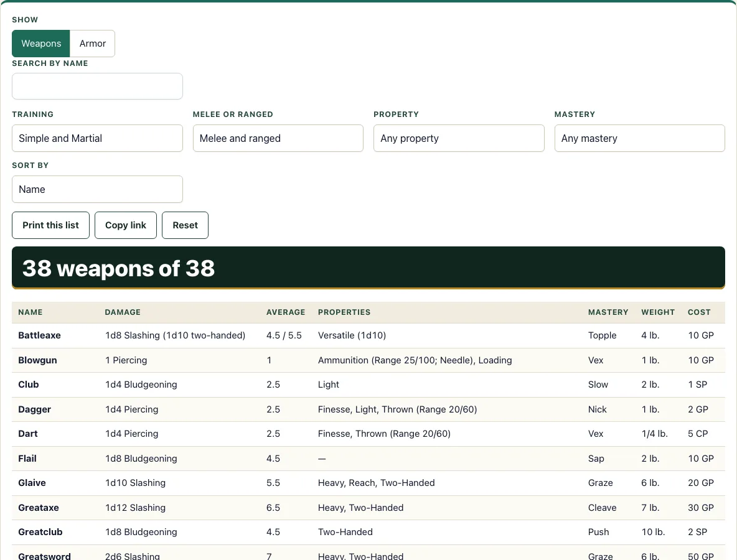The width and height of the screenshot is (737, 560).
Task: Select the Blowgun name cell
Action: (x=37, y=360)
